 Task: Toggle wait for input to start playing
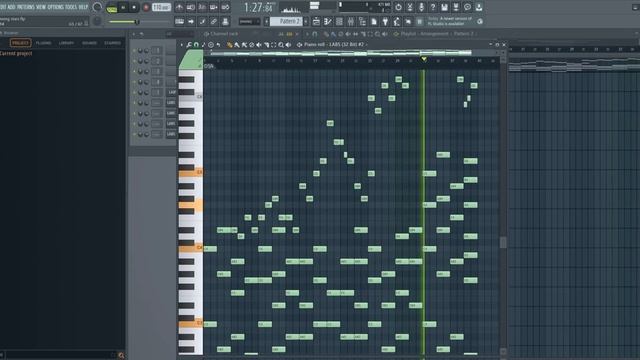coord(191,7)
